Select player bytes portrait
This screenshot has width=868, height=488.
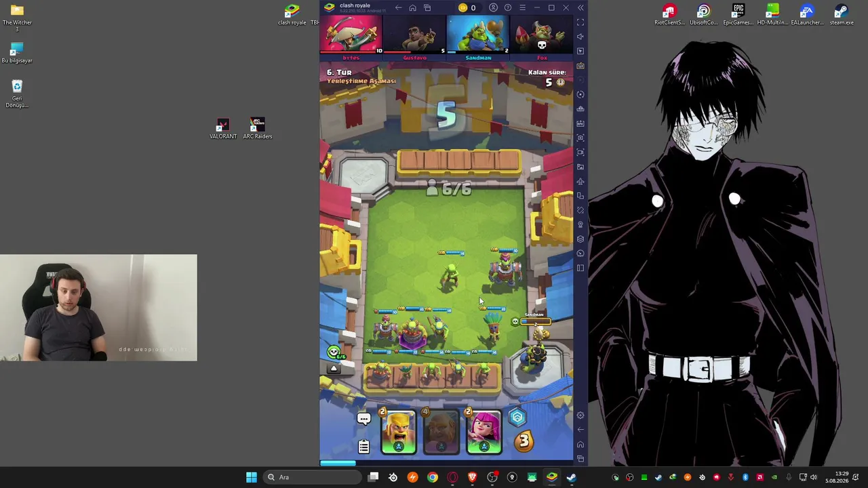[x=351, y=35]
